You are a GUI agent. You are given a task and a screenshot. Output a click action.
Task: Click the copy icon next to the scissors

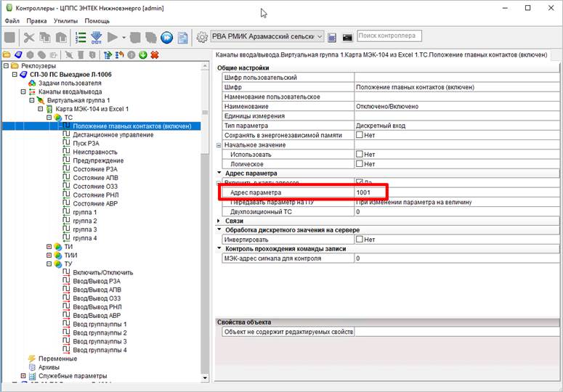coord(45,37)
